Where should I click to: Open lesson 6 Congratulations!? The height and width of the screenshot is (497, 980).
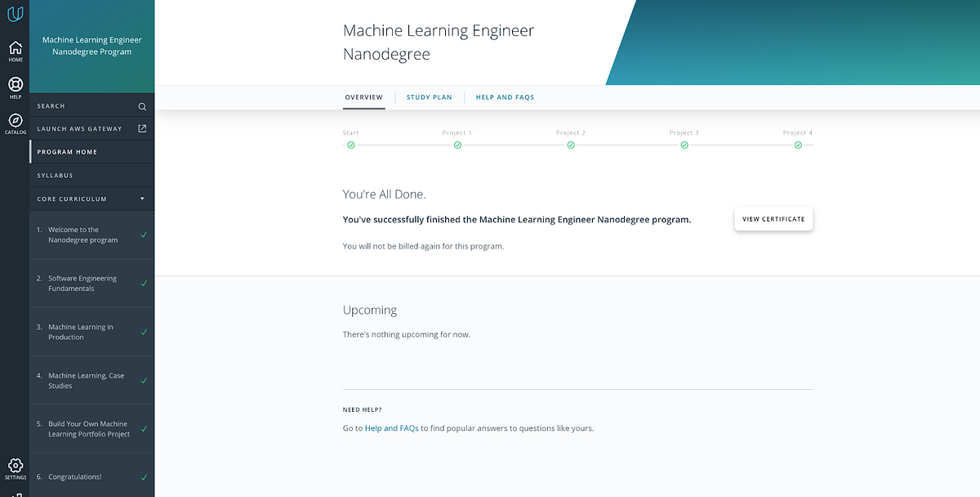pos(91,477)
